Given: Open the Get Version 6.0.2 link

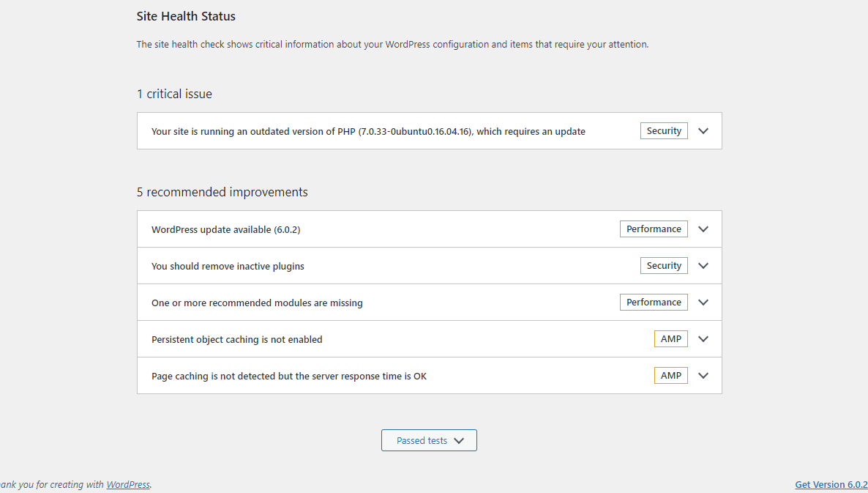Looking at the screenshot, I should click(x=831, y=484).
